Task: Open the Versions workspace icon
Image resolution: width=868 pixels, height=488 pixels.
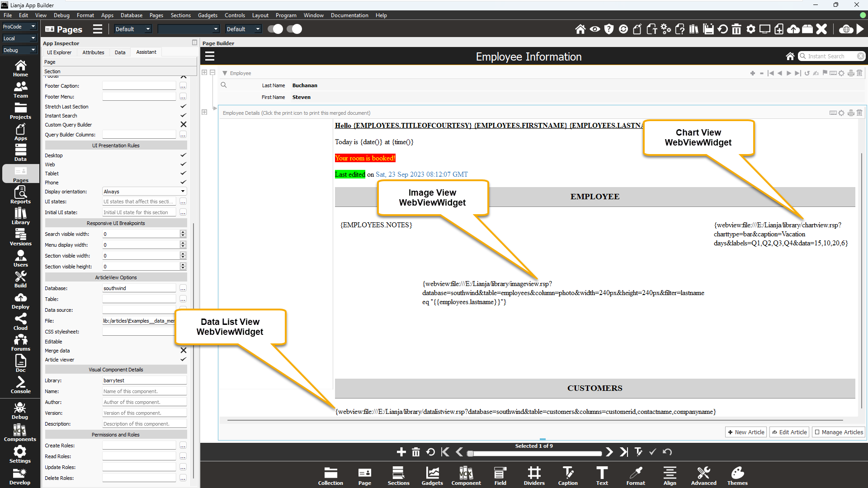Action: [20, 237]
